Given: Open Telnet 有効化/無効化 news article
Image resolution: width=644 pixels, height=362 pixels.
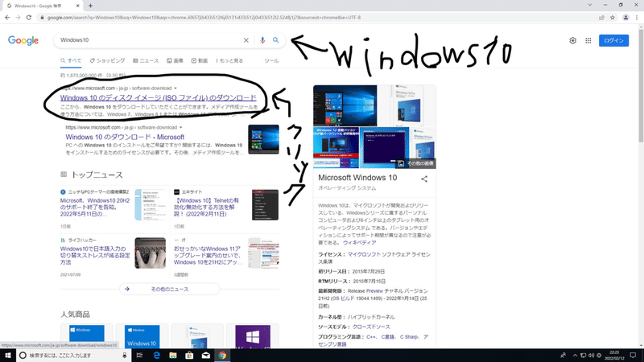Looking at the screenshot, I should tap(206, 208).
